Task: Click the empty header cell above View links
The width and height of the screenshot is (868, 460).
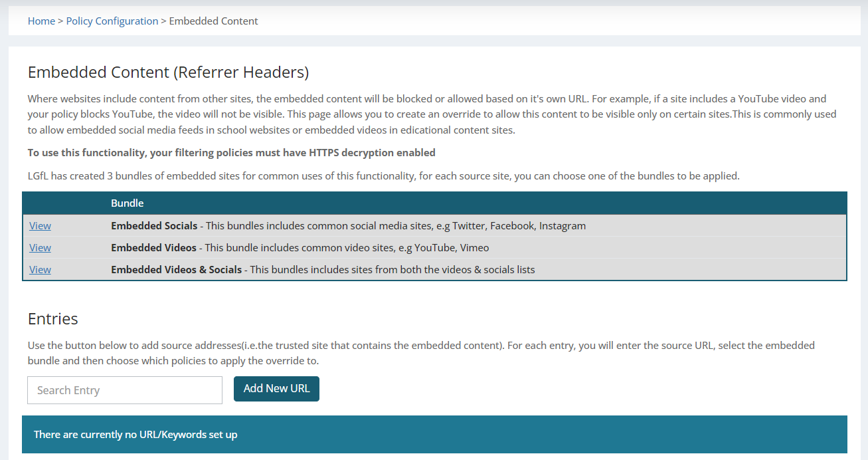Action: coord(64,203)
